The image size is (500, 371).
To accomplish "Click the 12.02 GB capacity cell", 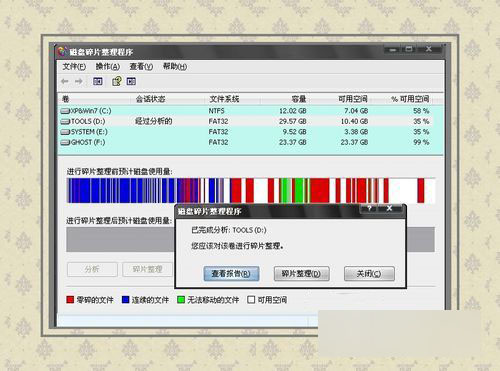I will point(293,111).
